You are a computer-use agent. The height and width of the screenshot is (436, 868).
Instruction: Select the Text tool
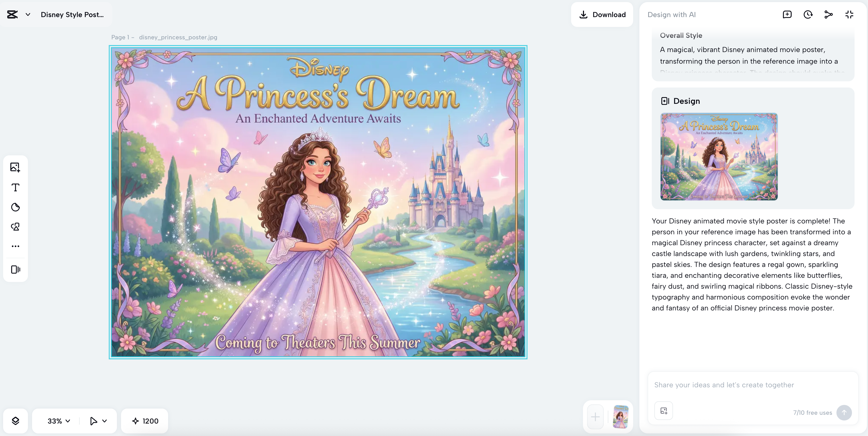15,187
